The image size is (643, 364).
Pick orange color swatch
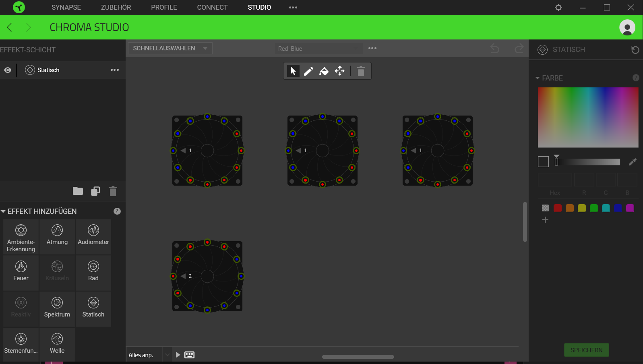[570, 208]
